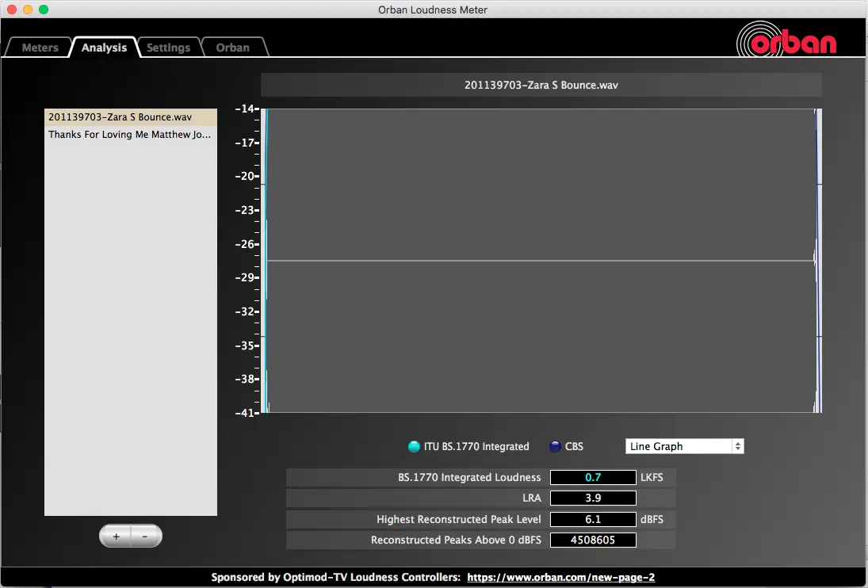The height and width of the screenshot is (588, 868).
Task: Click the LRA value field
Action: (x=593, y=498)
